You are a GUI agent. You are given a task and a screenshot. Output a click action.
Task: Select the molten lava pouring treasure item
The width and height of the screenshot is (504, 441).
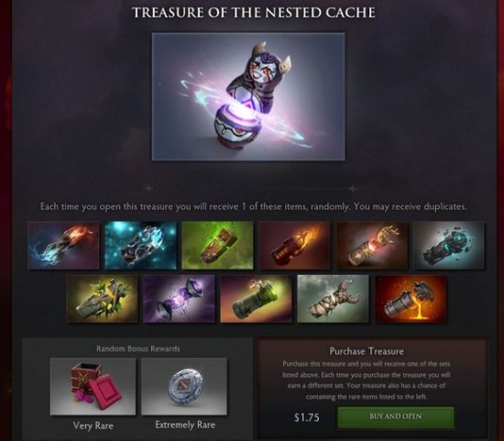411,299
